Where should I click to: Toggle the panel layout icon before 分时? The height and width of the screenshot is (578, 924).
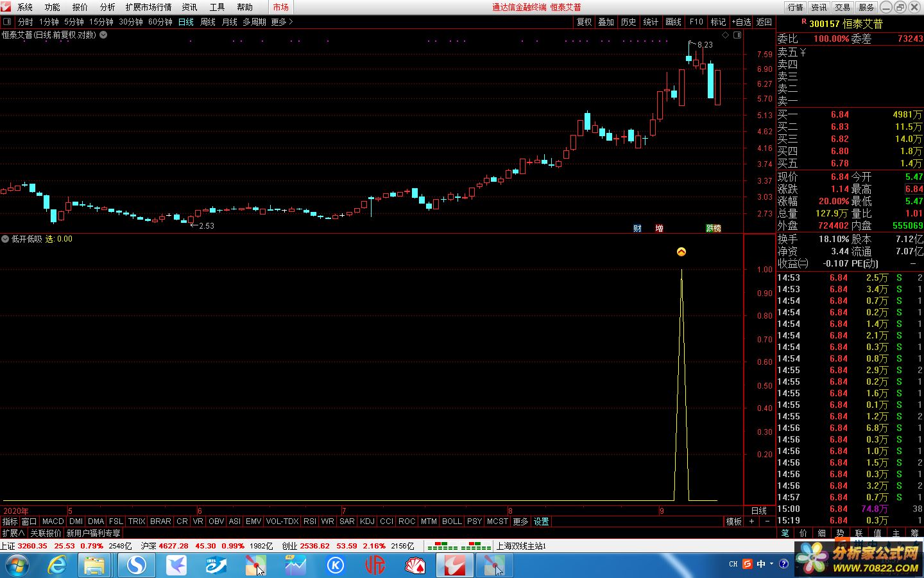point(7,22)
